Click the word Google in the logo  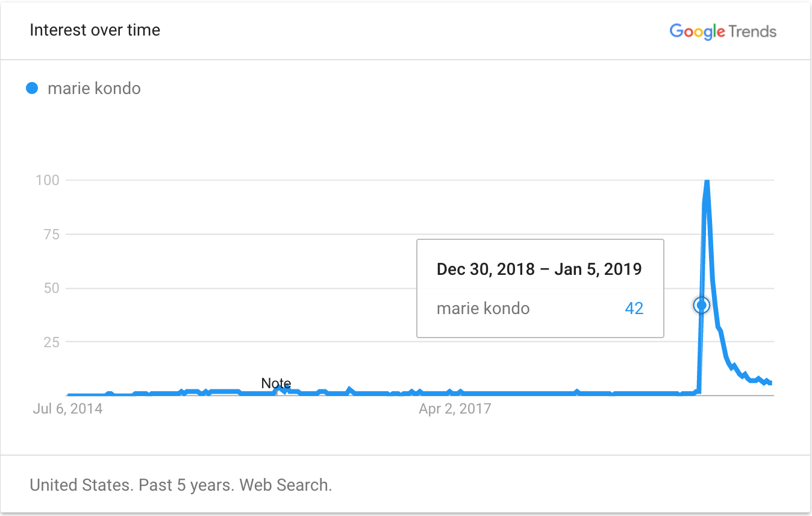pyautogui.click(x=697, y=32)
